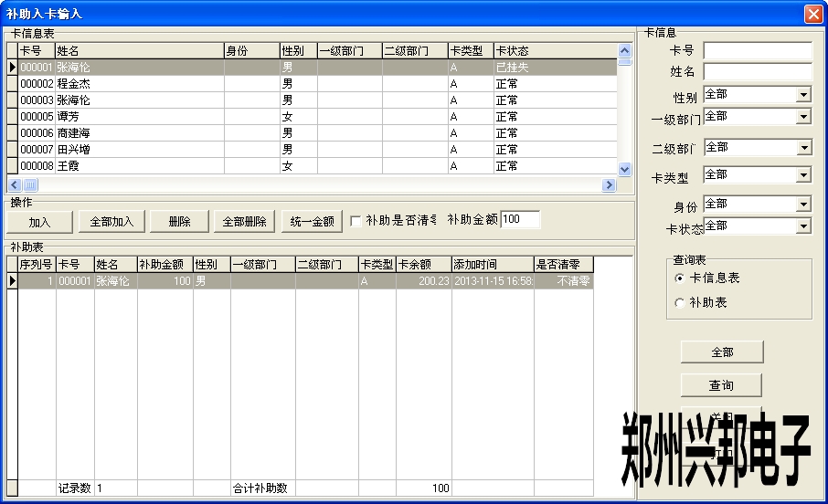
Task: Select the 卡信息表 radio option
Action: [x=679, y=278]
